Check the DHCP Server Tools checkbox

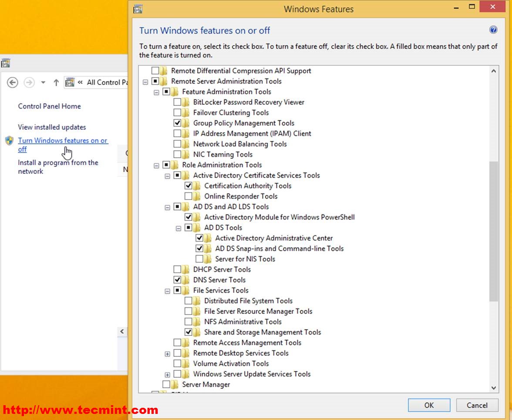tap(177, 269)
